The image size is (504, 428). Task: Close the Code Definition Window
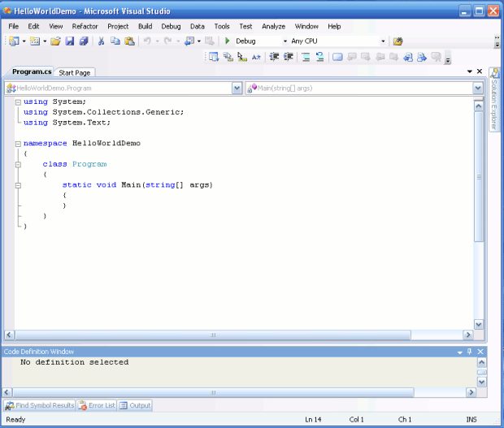tap(480, 352)
